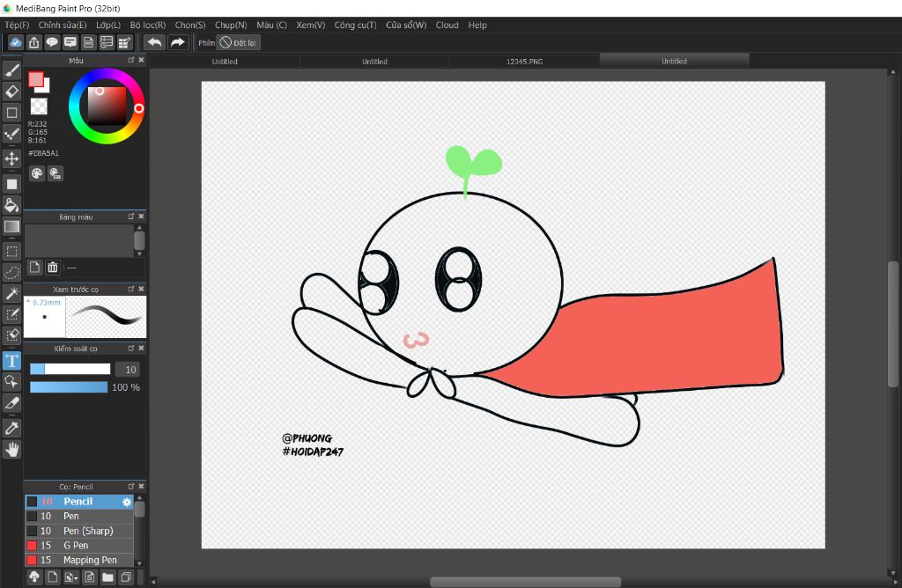Close the Cọ: Pencil brush panel
This screenshot has height=588, width=902.
point(142,486)
